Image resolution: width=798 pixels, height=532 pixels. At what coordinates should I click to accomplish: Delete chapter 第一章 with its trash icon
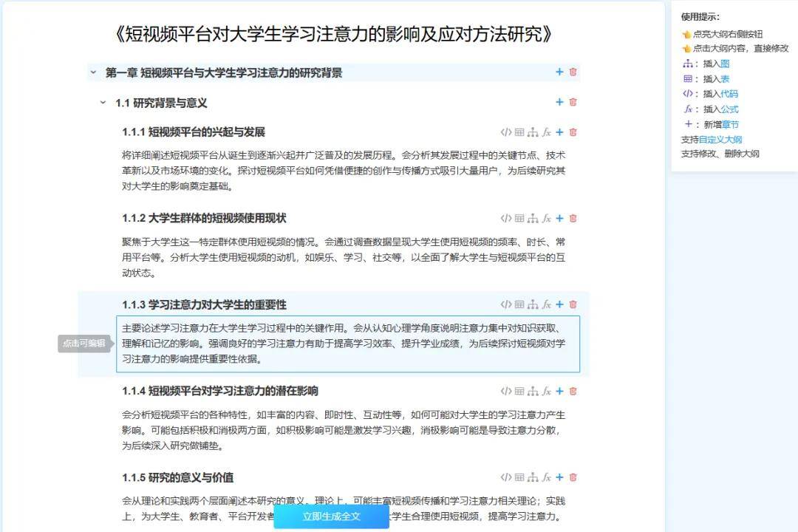pyautogui.click(x=573, y=72)
